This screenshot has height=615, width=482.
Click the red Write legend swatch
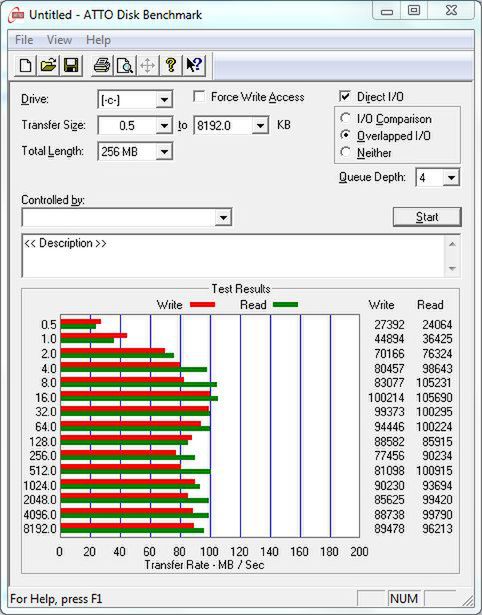coord(202,305)
